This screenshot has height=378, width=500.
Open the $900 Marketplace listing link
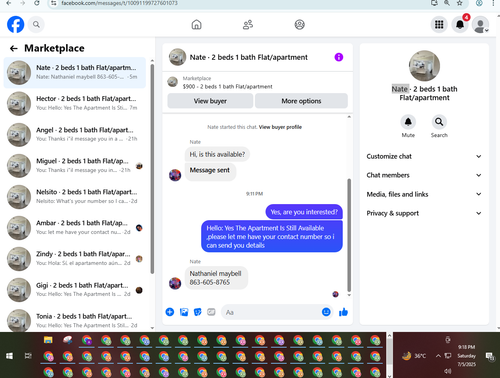click(227, 87)
